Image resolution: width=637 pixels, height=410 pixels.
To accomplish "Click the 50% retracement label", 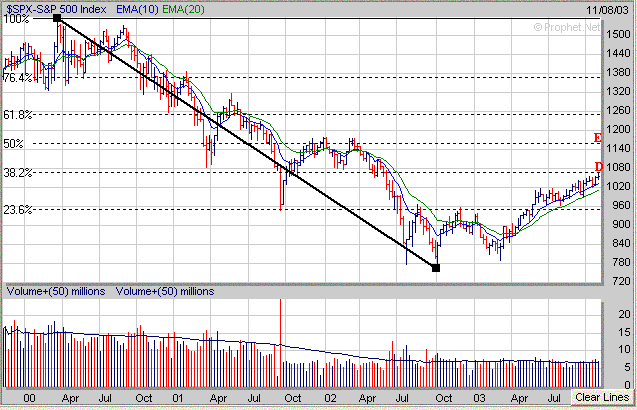I will pos(13,143).
